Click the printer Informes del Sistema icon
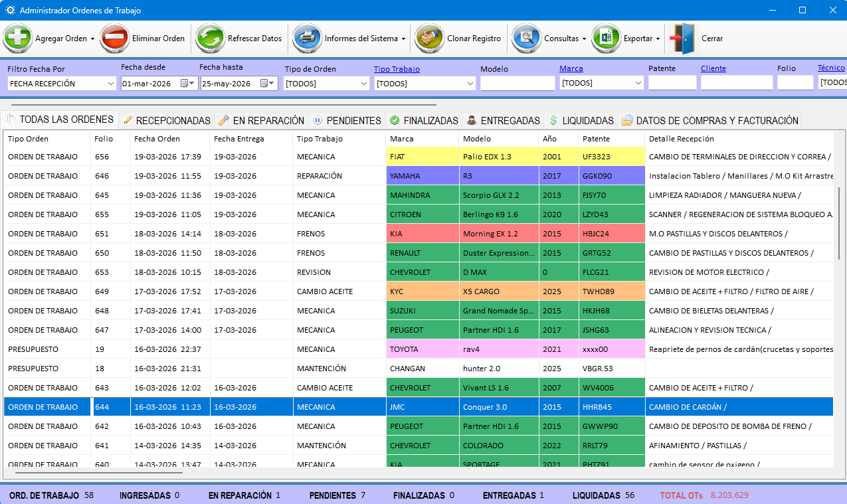Screen dimensions: 847x504 pyautogui.click(x=307, y=39)
